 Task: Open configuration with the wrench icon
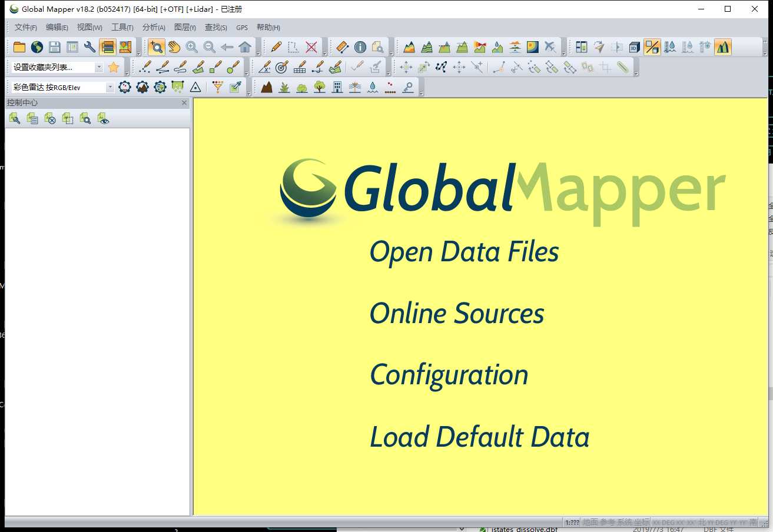point(90,47)
